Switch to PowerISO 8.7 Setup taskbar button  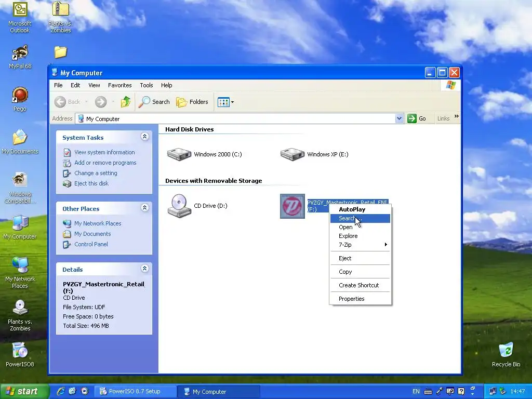135,392
